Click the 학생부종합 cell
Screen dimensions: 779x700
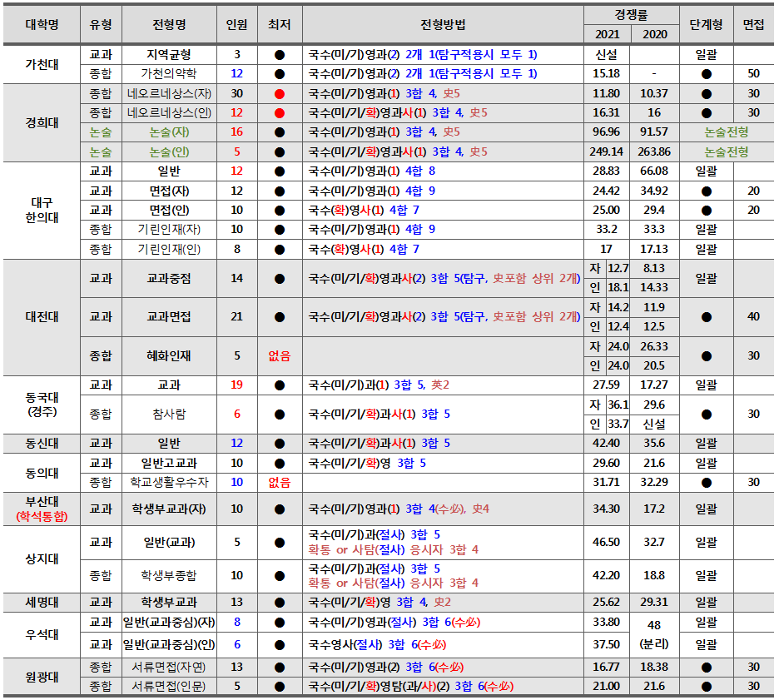(169, 576)
